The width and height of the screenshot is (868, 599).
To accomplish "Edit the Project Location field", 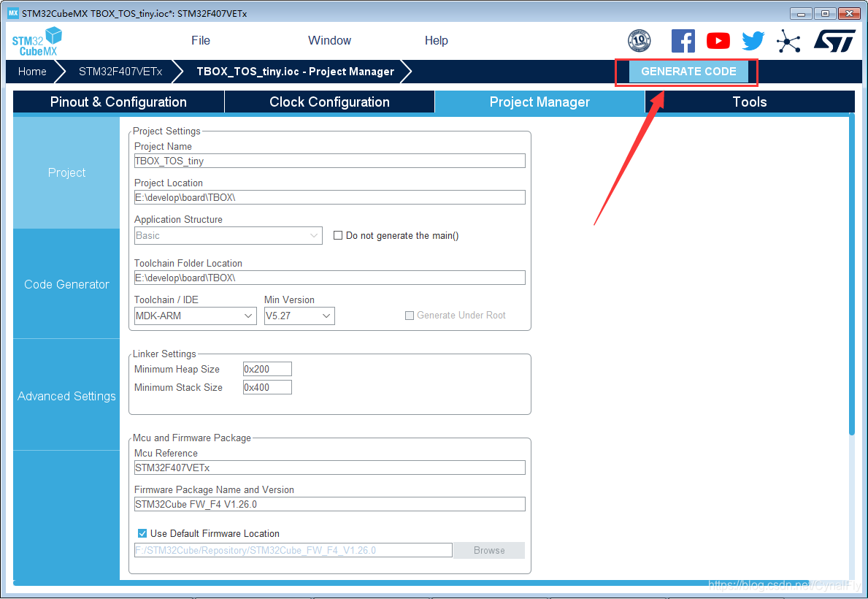I will (x=329, y=197).
